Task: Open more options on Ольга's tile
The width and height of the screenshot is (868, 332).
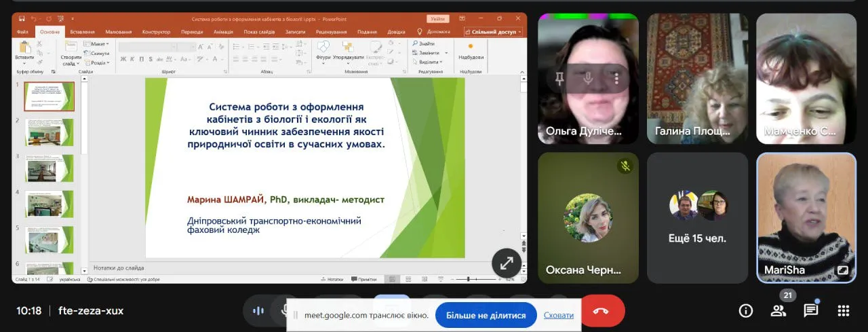Action: 616,79
